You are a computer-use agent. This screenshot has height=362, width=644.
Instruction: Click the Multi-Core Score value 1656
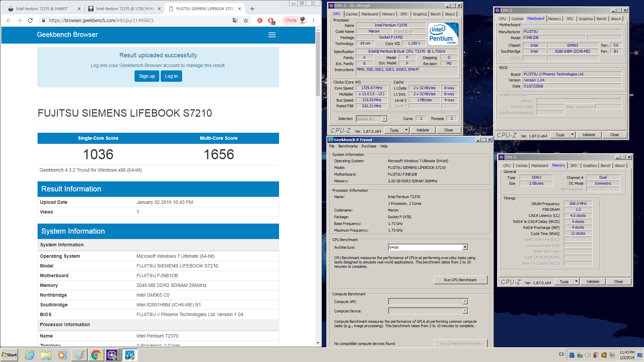tap(219, 154)
